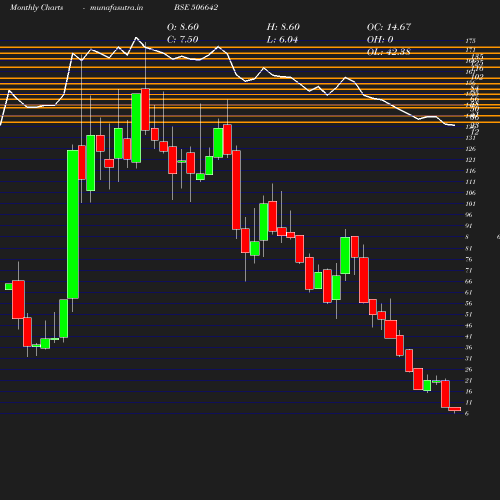Viewport: 500px width, 500px height.
Task: Click the price axis label '111'
Action: coord(470,182)
